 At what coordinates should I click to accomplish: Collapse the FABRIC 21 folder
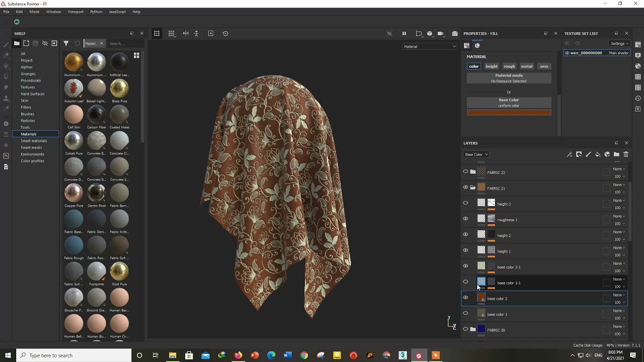(x=473, y=188)
